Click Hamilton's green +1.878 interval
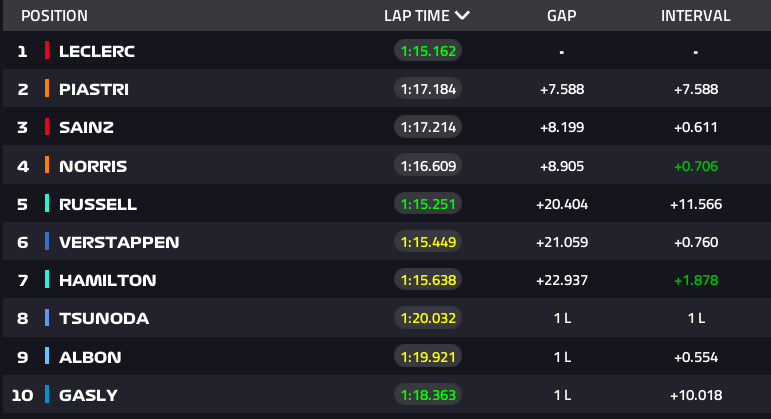Screen dimensions: 771x419 point(695,280)
